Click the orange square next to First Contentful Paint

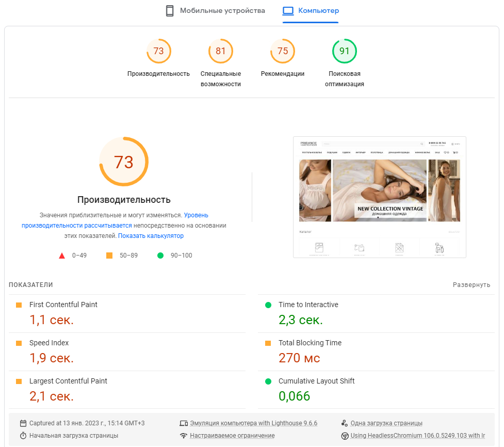19,305
